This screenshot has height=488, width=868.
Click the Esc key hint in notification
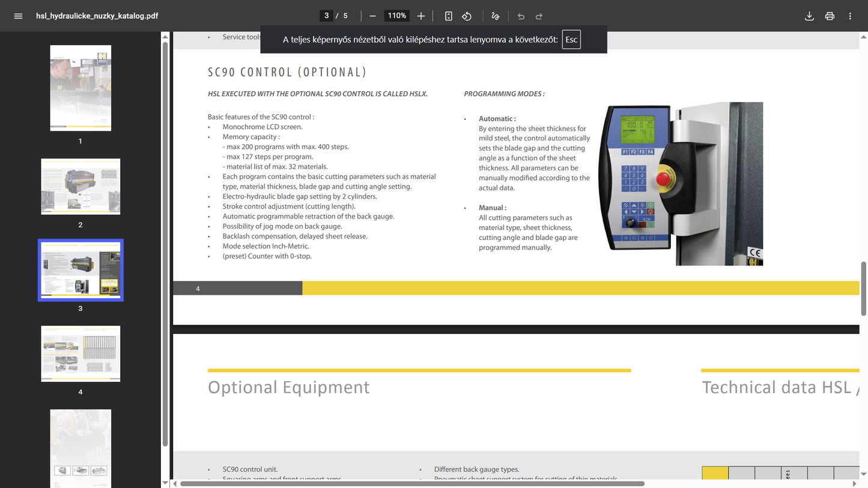(571, 40)
